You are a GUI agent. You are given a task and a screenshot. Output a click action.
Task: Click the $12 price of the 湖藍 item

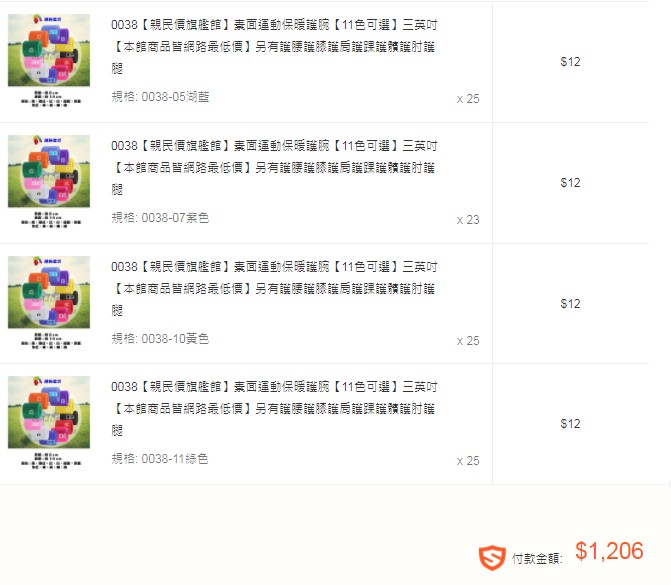coord(570,62)
